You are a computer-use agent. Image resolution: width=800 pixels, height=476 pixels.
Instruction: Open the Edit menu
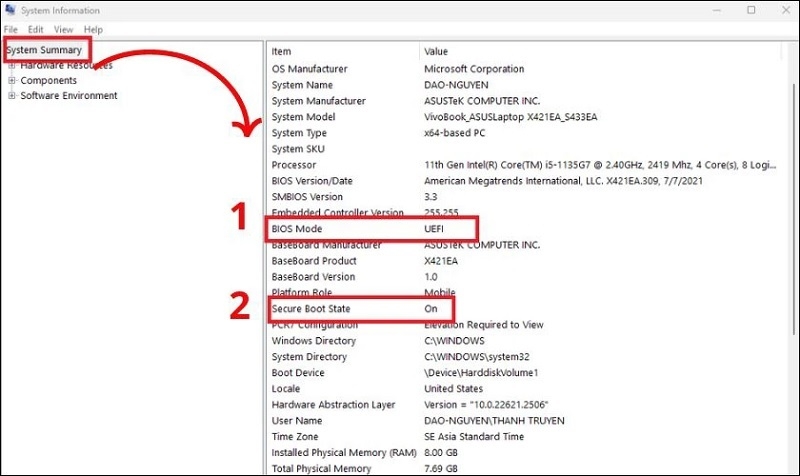coord(35,30)
